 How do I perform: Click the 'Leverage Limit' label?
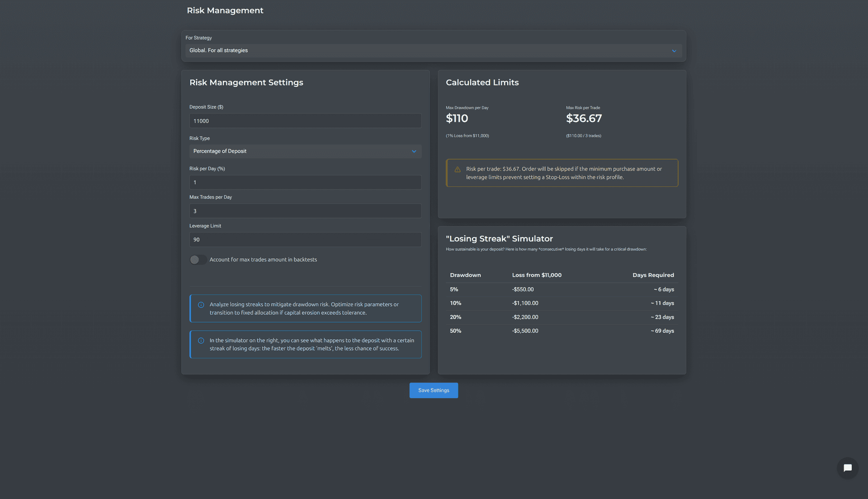205,226
